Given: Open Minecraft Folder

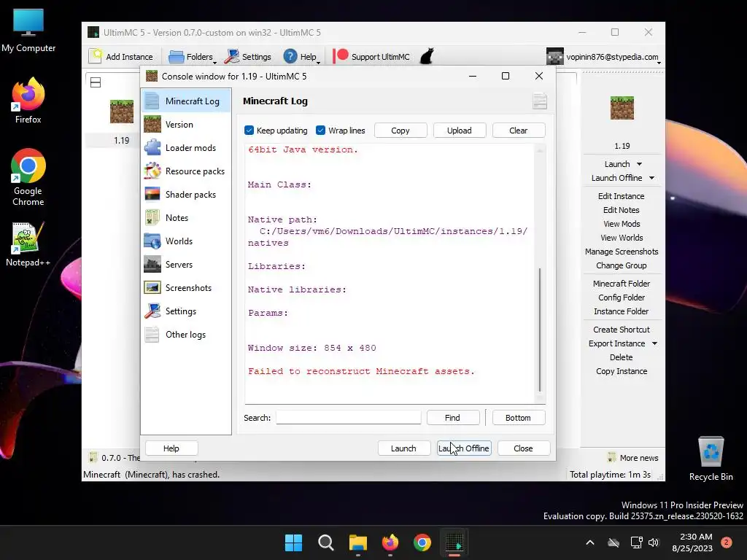Looking at the screenshot, I should 622,284.
